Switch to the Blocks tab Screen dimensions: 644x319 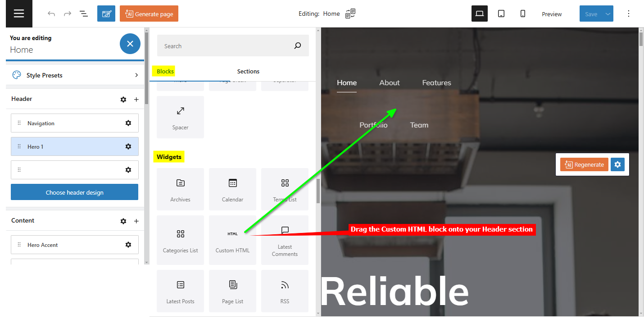pyautogui.click(x=165, y=71)
